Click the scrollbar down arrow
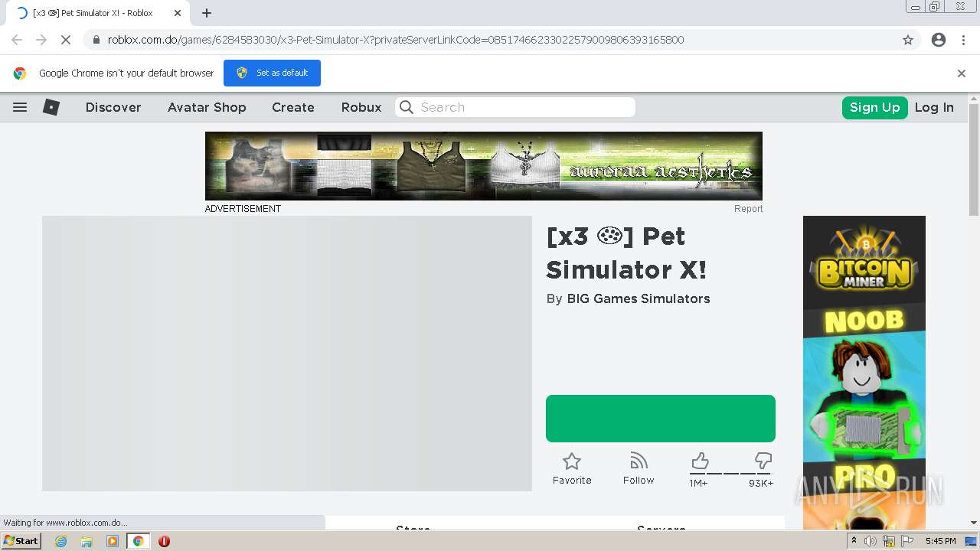The width and height of the screenshot is (980, 551). tap(974, 523)
